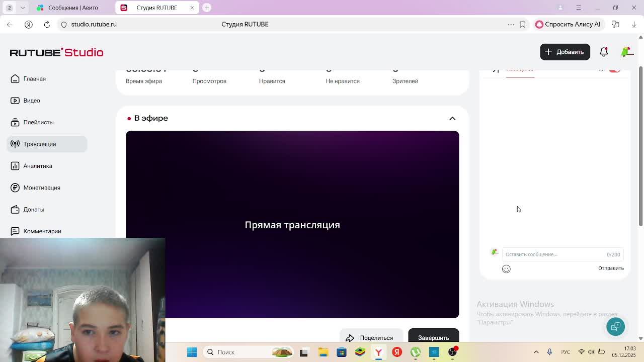The width and height of the screenshot is (644, 362).
Task: Click the studio.rutube.ru address bar
Action: 94,24
